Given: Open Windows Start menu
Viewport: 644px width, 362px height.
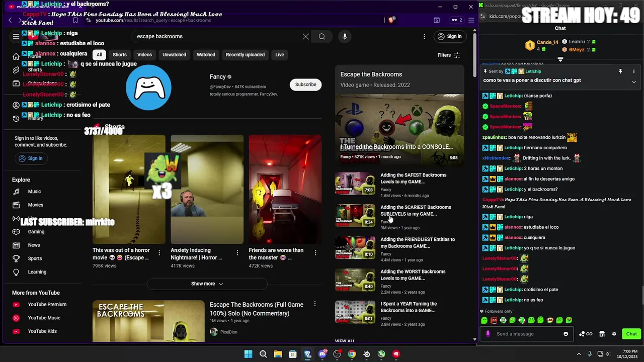Looking at the screenshot, I should click(248, 354).
